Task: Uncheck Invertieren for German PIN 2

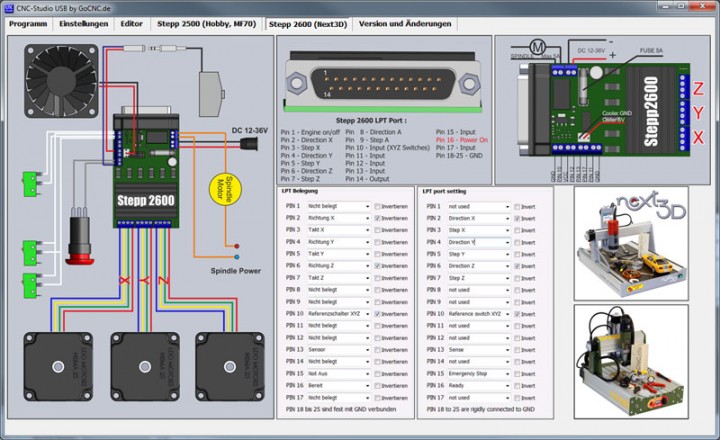Action: tap(377, 219)
